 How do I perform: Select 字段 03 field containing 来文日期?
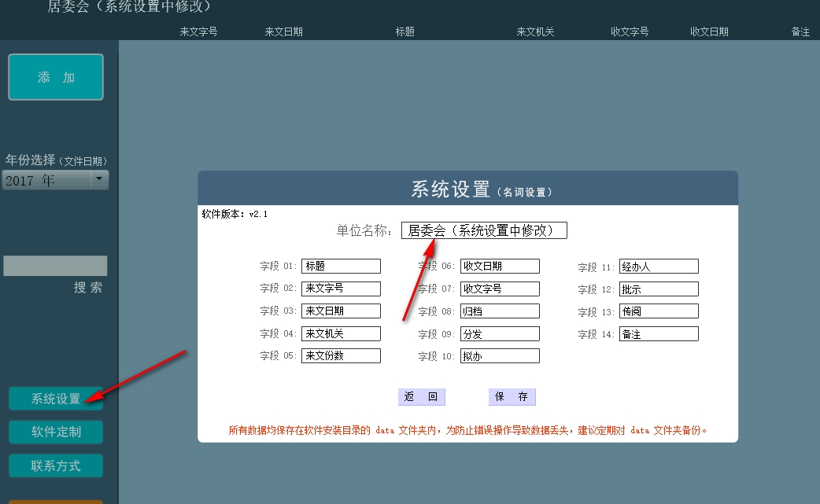click(341, 311)
